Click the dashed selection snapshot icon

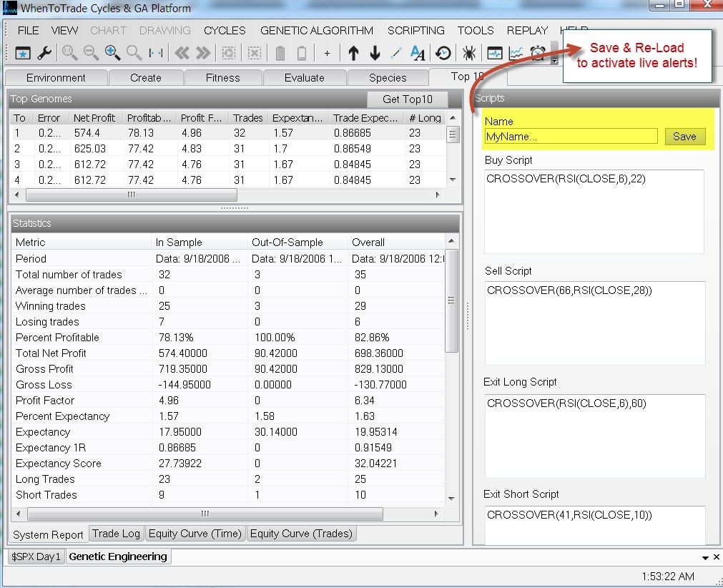[x=229, y=54]
